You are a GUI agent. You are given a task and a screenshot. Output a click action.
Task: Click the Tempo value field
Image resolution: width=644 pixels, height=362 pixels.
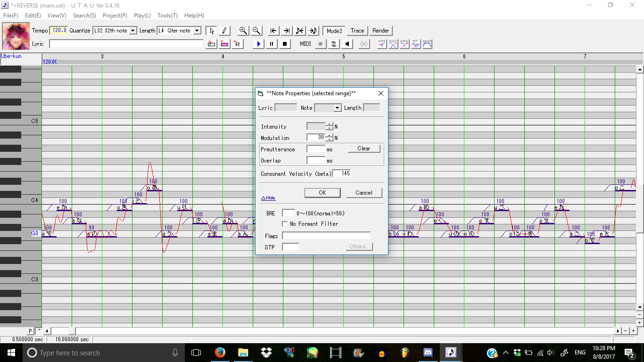[x=58, y=31]
